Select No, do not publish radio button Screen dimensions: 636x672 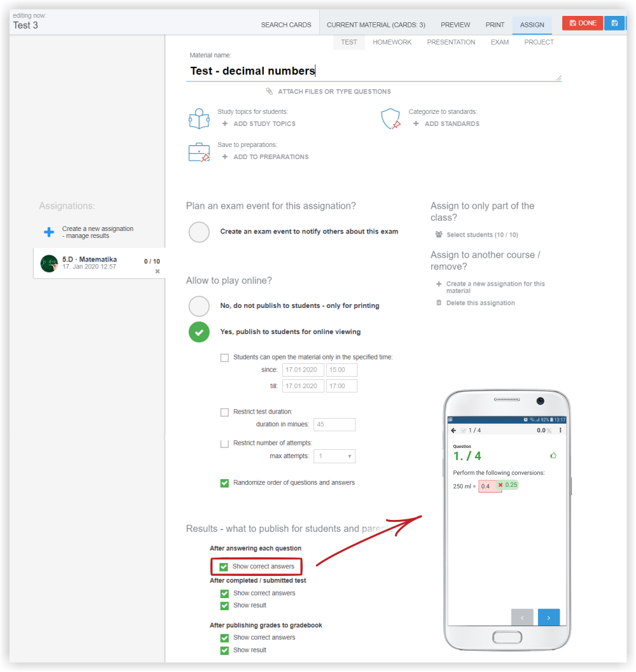coord(199,306)
